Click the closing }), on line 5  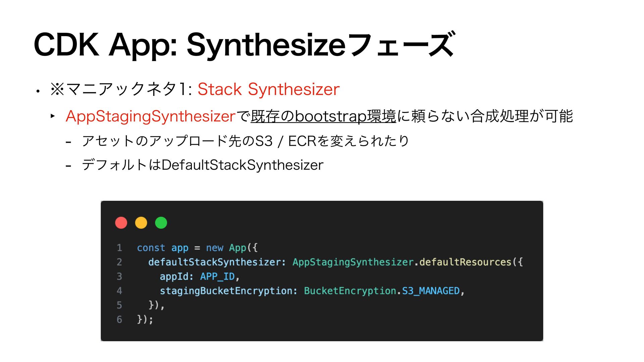point(156,305)
